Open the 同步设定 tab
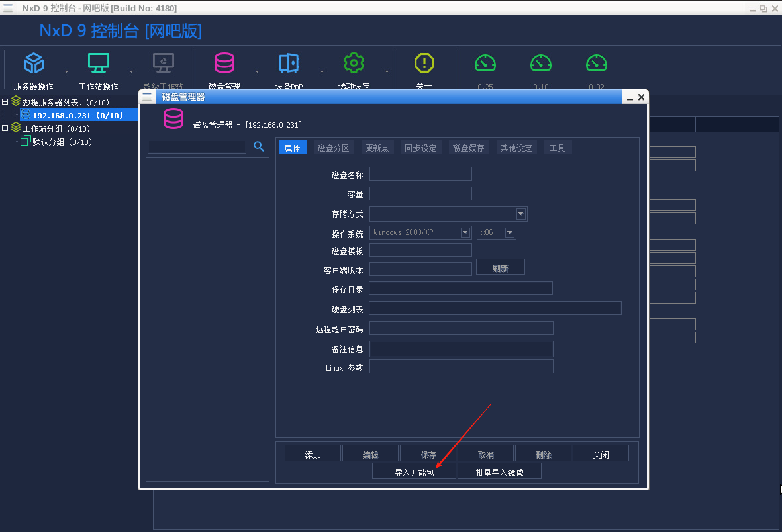782x532 pixels. (x=420, y=147)
